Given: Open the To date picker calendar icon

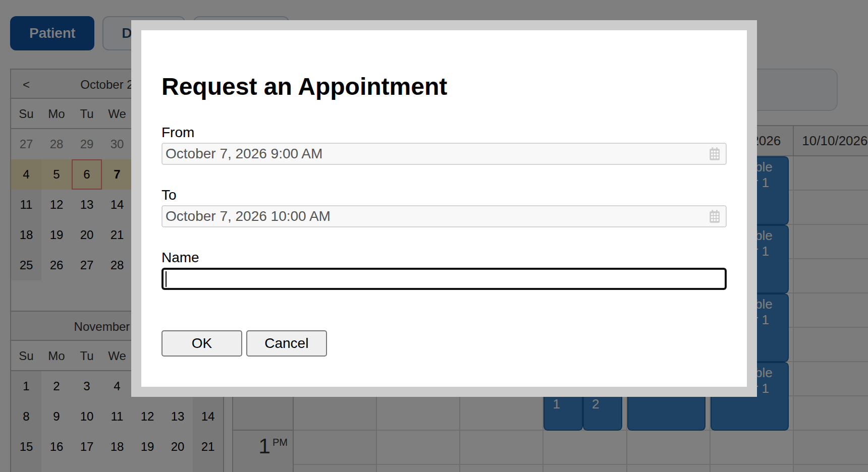Looking at the screenshot, I should click(714, 216).
